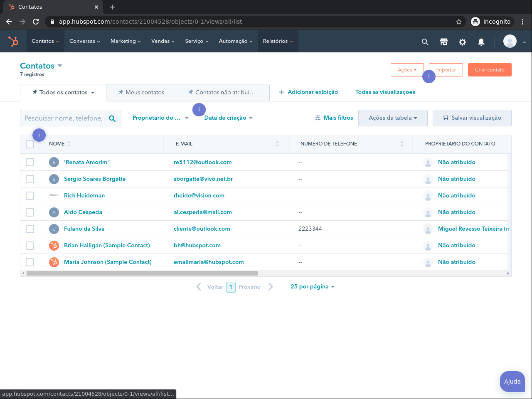
Task: Check the box for Sergio Soares Borgatte
Action: [x=30, y=179]
